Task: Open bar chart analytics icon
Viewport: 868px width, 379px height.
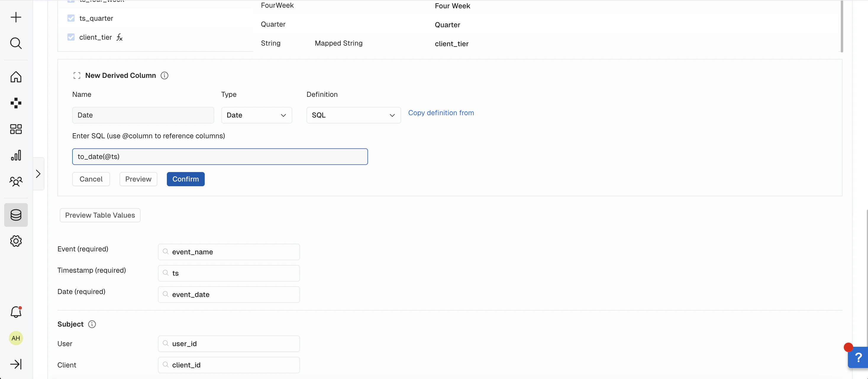Action: [16, 155]
